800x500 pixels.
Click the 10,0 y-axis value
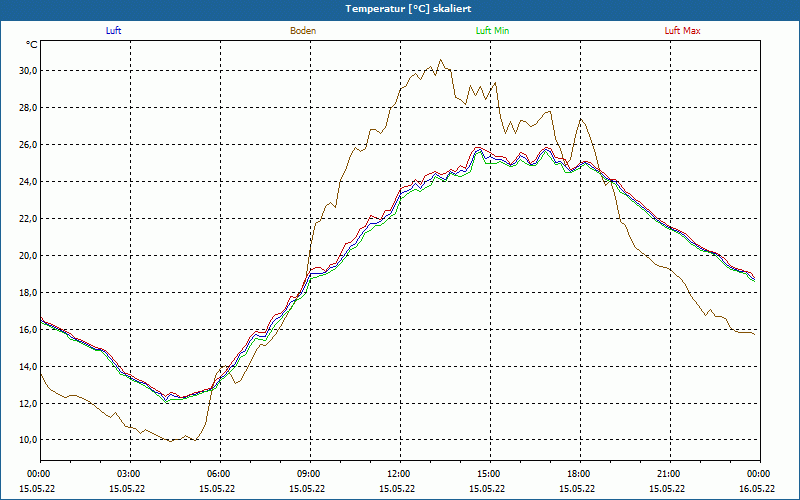[x=28, y=440]
